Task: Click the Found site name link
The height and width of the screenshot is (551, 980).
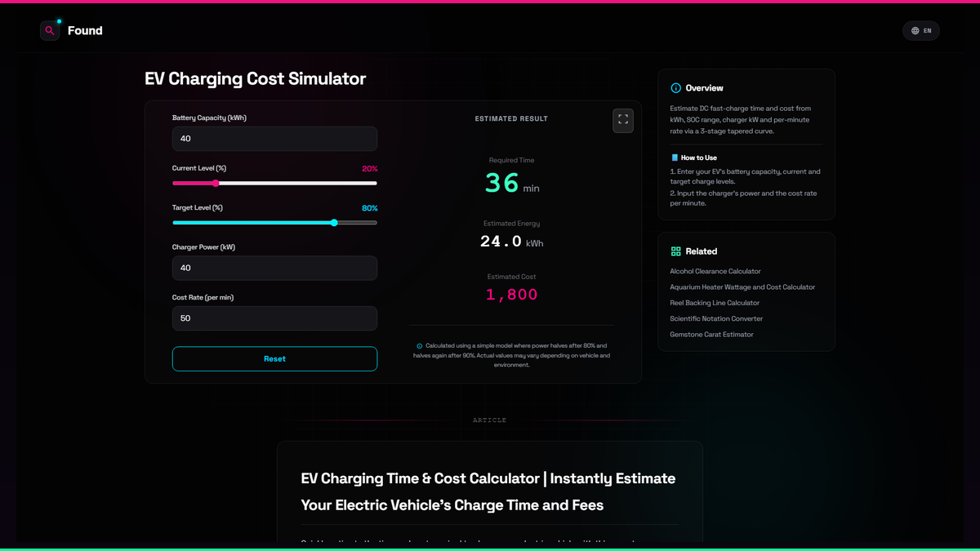Action: tap(85, 31)
